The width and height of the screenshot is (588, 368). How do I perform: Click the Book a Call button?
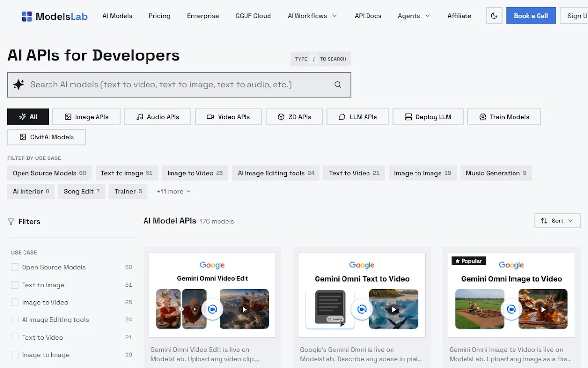531,16
